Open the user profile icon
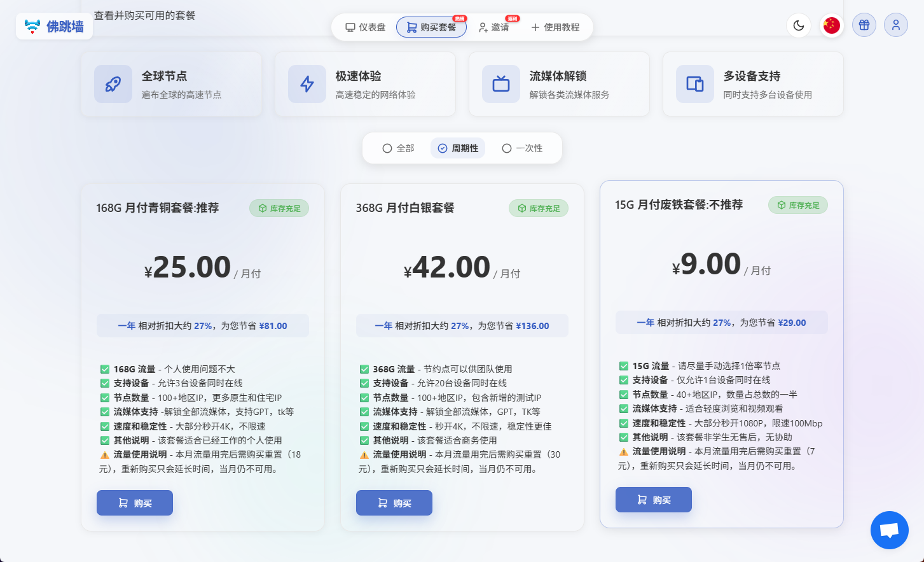924x562 pixels. click(895, 25)
